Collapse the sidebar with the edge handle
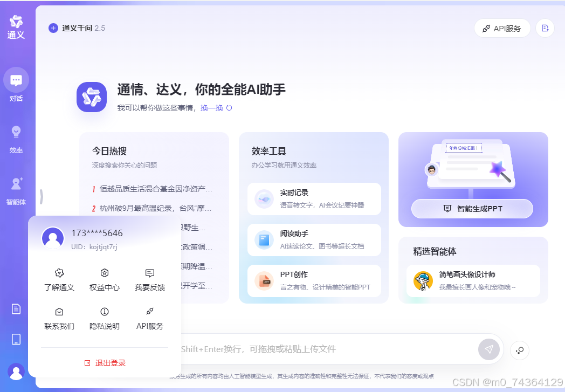 pos(42,197)
